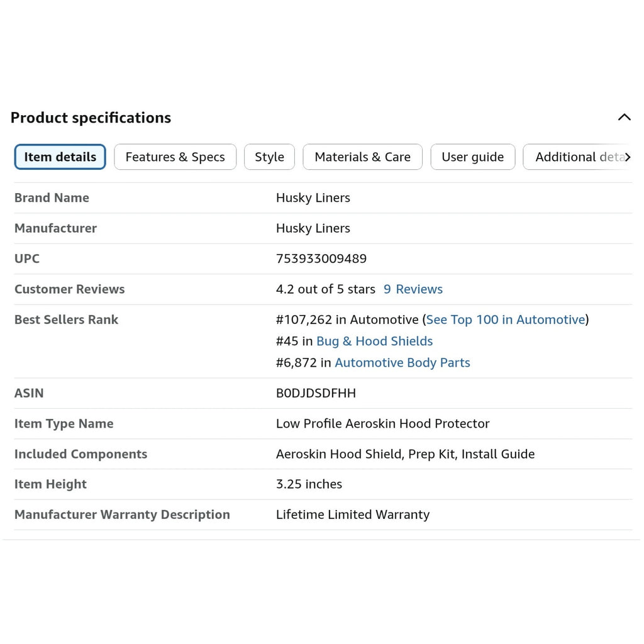Click the Lifetime Limited Warranty value

click(x=353, y=514)
